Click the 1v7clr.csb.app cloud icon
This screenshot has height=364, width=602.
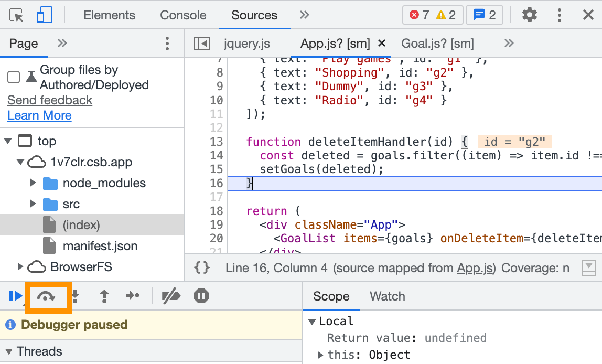click(37, 162)
